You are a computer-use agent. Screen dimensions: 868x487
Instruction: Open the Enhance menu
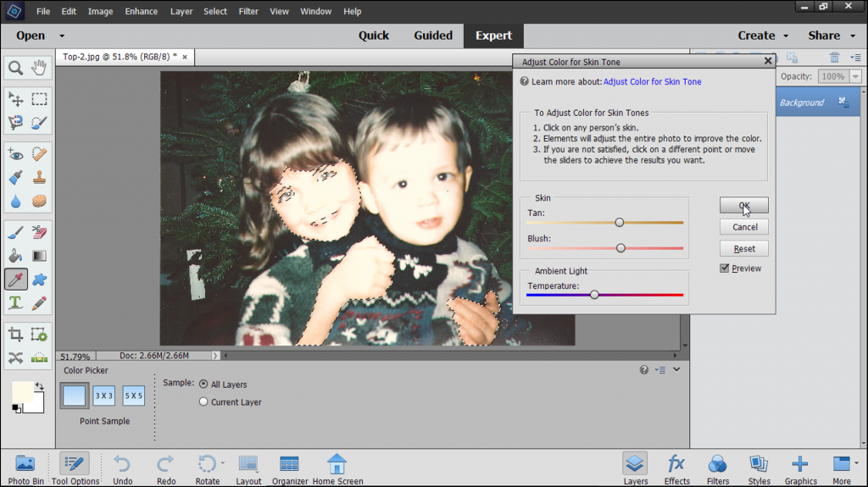[x=142, y=12]
